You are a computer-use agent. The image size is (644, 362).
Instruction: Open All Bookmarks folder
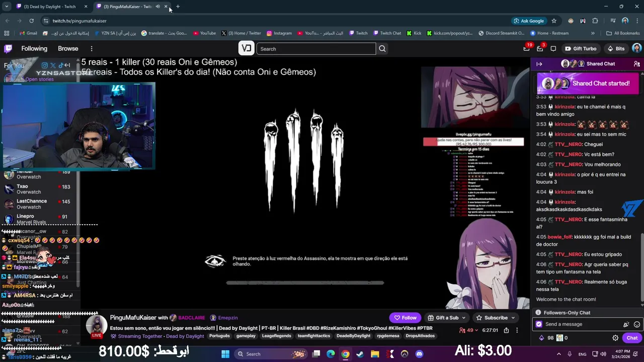[623, 33]
